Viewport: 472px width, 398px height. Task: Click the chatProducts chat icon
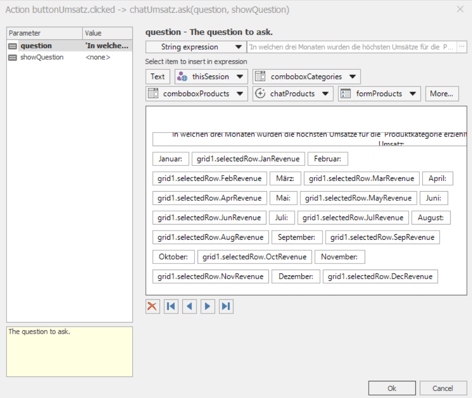260,94
